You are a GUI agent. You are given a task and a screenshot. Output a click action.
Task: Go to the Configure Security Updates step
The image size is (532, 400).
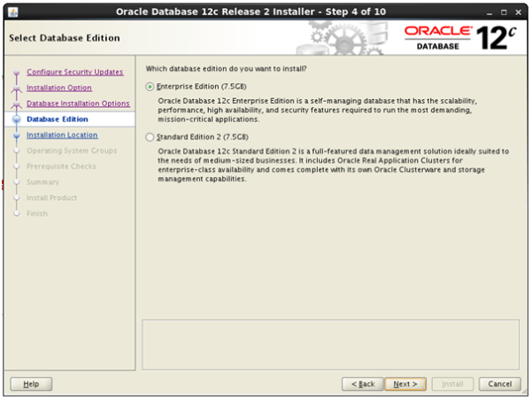(x=74, y=72)
